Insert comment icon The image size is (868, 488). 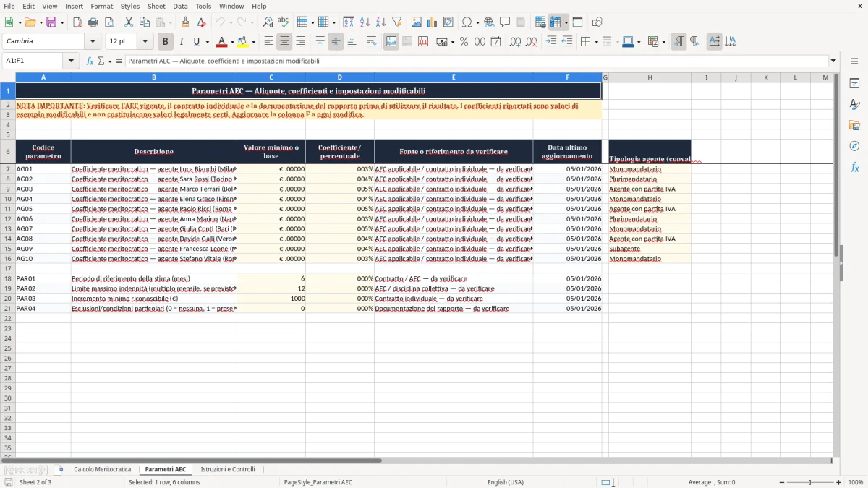pos(505,22)
